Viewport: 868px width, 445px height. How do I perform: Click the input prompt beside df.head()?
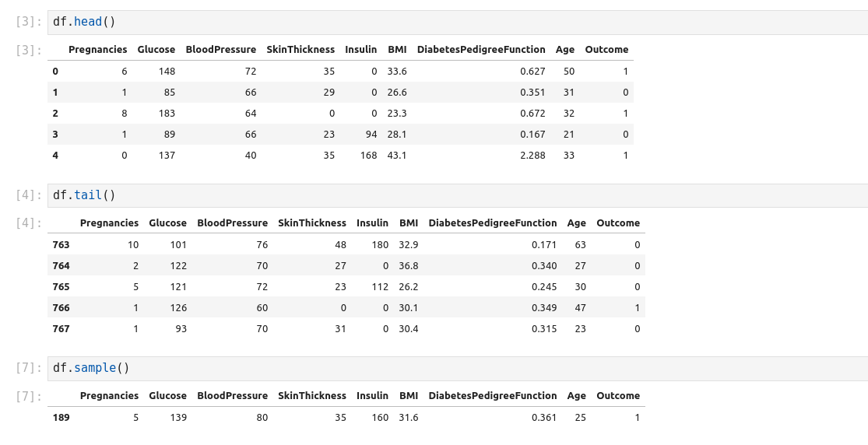tap(29, 22)
